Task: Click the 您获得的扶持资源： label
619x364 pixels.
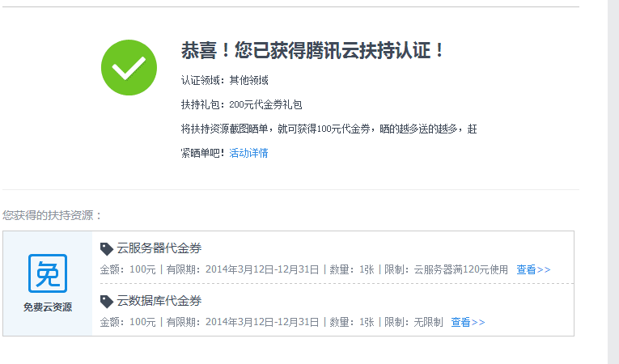Action: click(x=52, y=215)
